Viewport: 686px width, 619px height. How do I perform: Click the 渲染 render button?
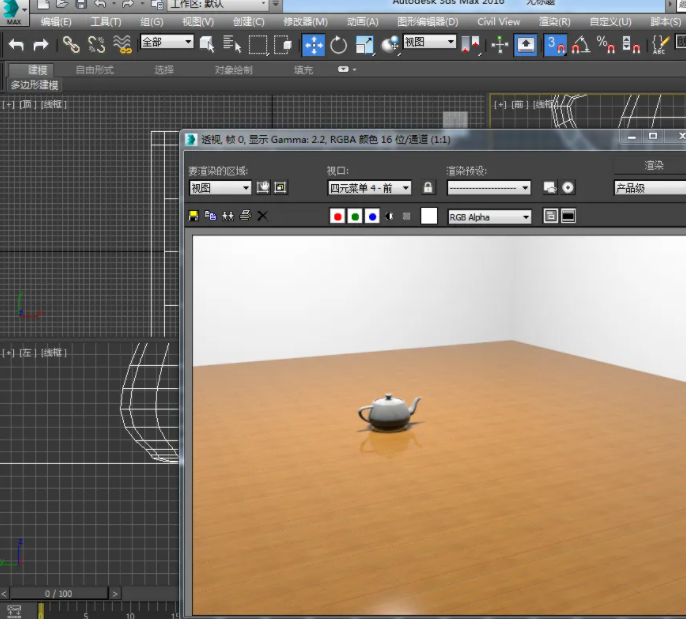pyautogui.click(x=653, y=165)
